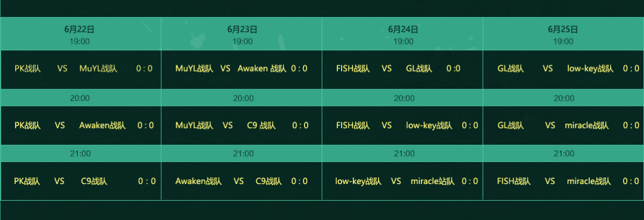The image size is (644, 220).
Task: Click the 20:00 time row under 6月24日
Action: (402, 98)
